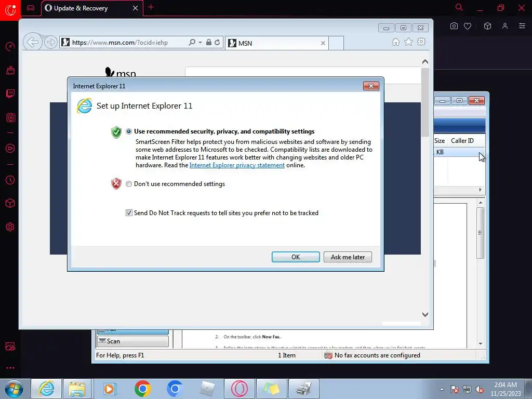Open Opera Easy Setup sliders icon

(522, 26)
